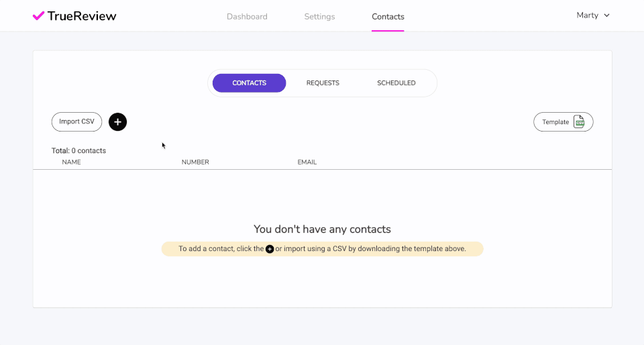Click the TrueReview pink checkmark logo
This screenshot has width=644, height=345.
click(38, 15)
